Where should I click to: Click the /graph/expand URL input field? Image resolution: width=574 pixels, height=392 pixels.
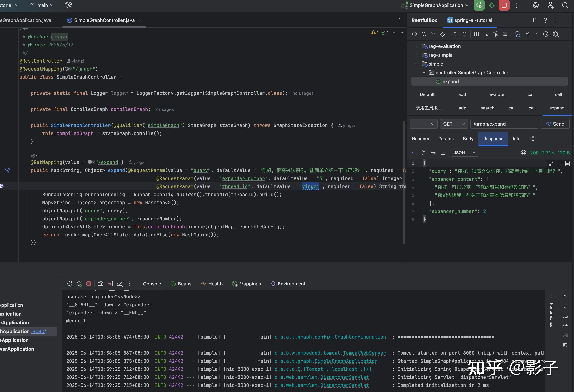click(x=504, y=124)
